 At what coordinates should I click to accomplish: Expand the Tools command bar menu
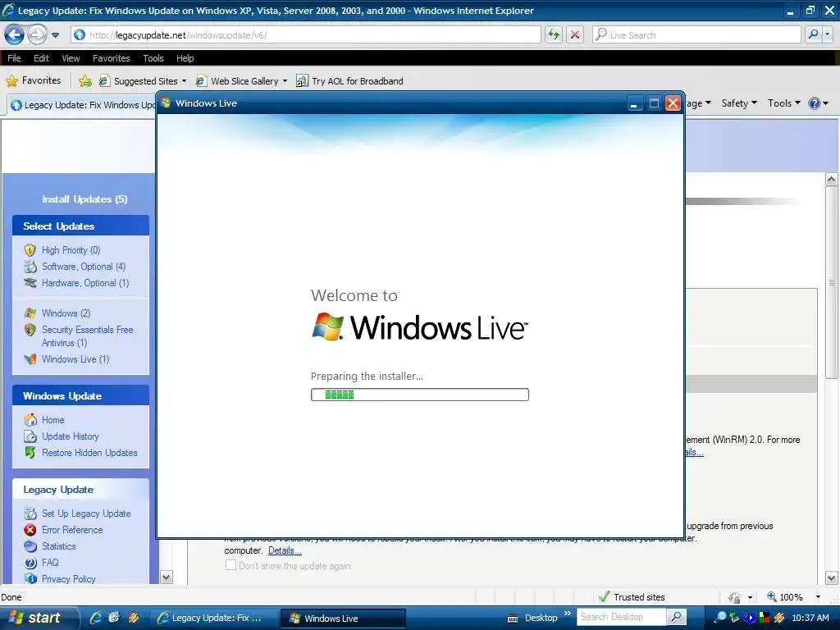tap(783, 103)
